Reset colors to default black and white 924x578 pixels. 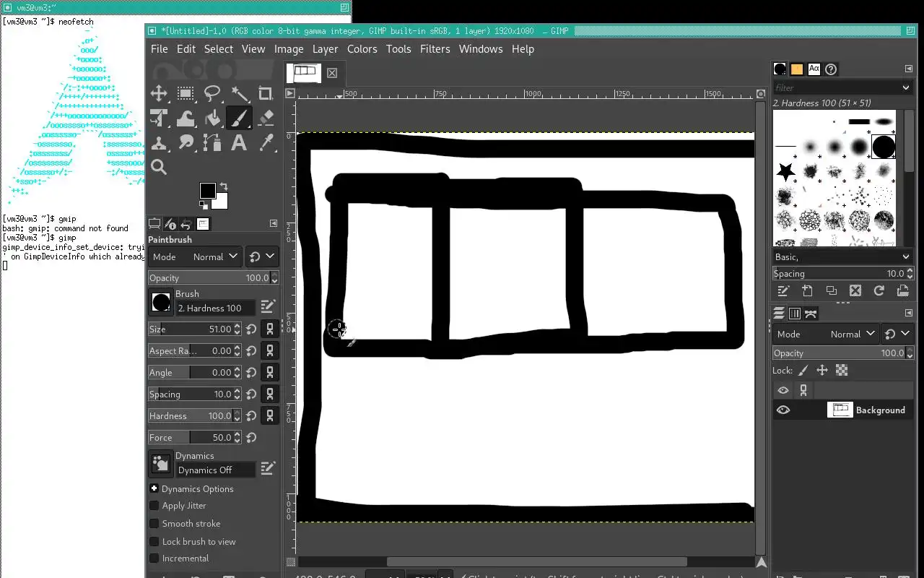click(x=204, y=207)
